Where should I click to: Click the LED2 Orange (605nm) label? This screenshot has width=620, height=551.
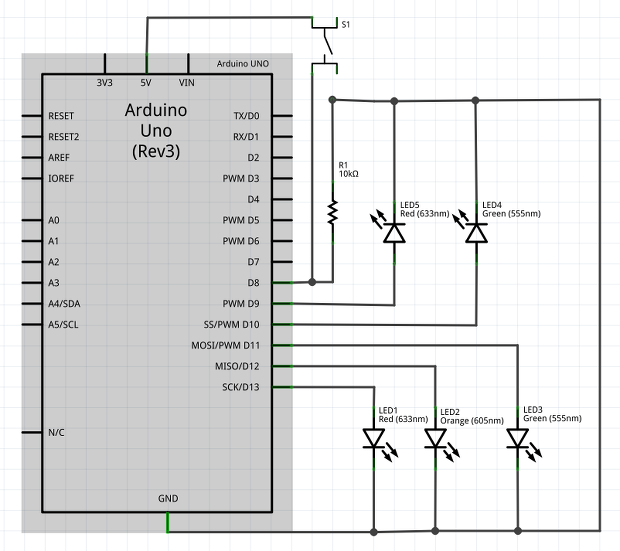[472, 417]
